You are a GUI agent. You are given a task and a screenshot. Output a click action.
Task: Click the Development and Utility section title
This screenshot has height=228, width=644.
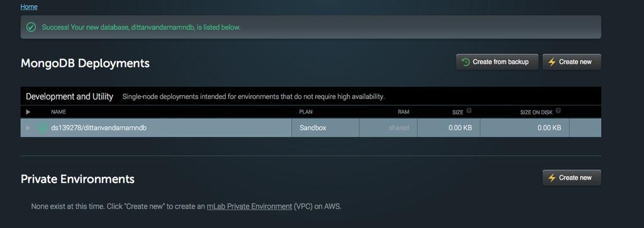pos(69,97)
